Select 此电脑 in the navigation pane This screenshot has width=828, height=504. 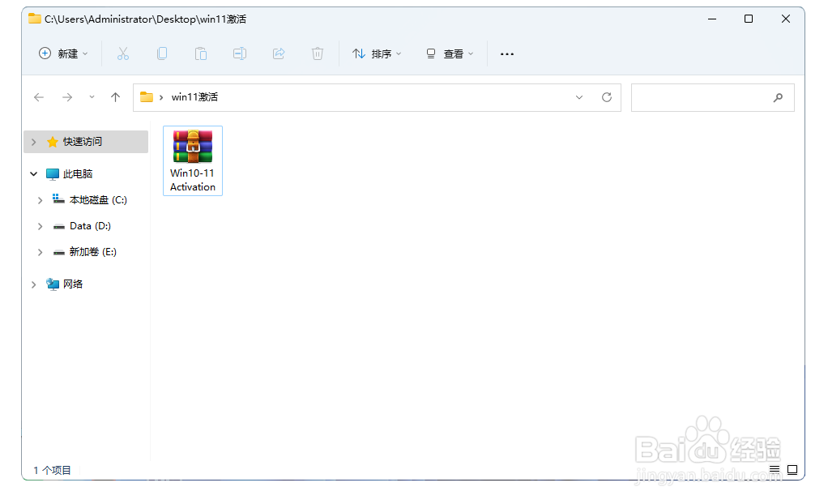(x=78, y=174)
